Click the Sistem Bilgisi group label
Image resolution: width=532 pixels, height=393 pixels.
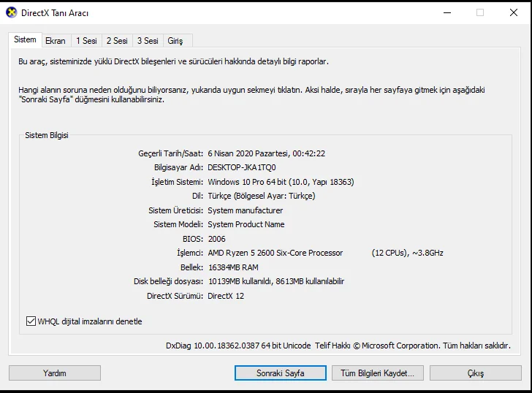pos(47,135)
